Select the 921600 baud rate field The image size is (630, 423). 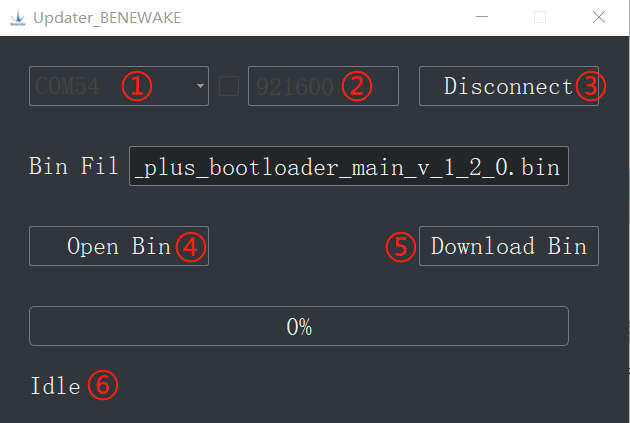(323, 86)
